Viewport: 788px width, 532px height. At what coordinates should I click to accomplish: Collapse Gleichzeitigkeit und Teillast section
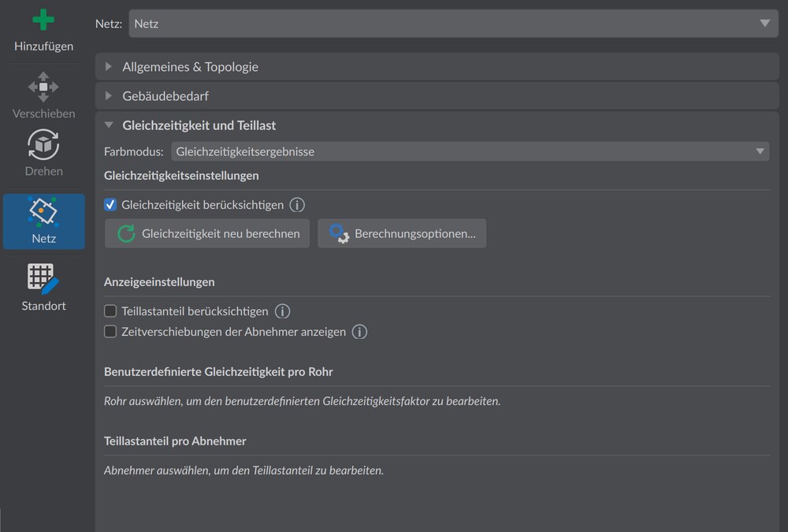pos(437,125)
